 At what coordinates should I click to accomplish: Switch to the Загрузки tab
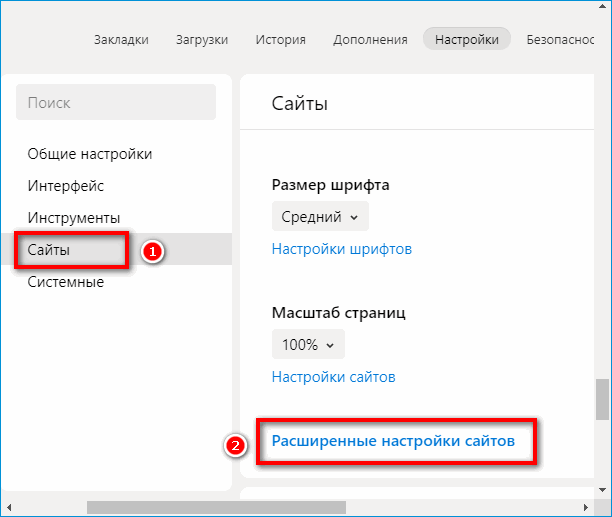[200, 40]
